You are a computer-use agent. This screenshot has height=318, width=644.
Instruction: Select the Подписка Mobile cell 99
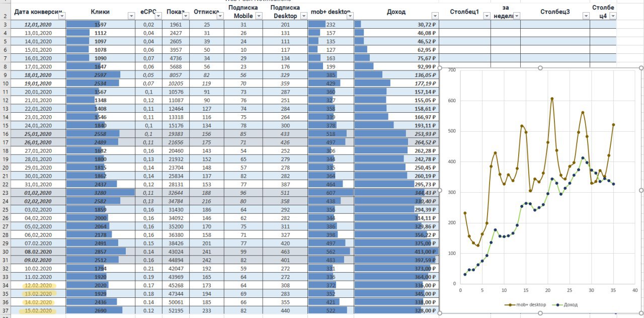point(244,252)
